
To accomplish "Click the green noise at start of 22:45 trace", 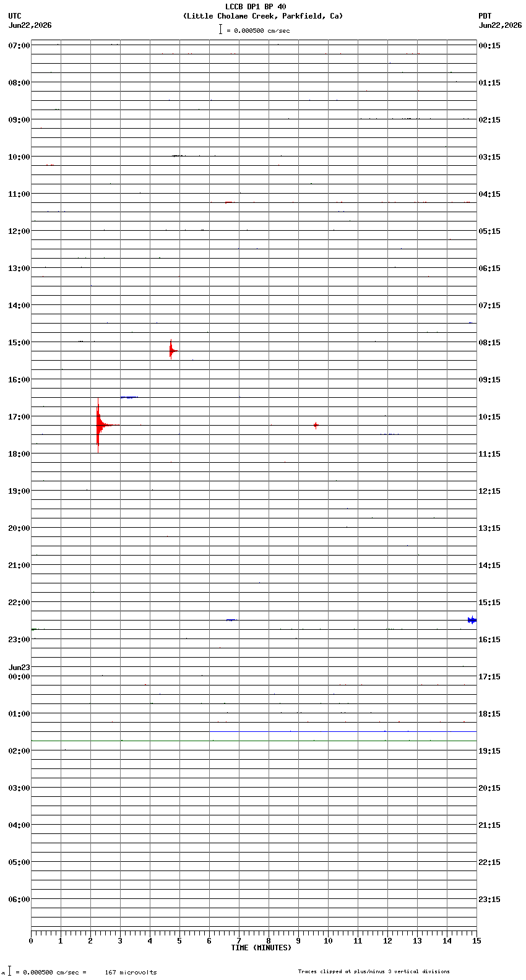I will tap(35, 629).
